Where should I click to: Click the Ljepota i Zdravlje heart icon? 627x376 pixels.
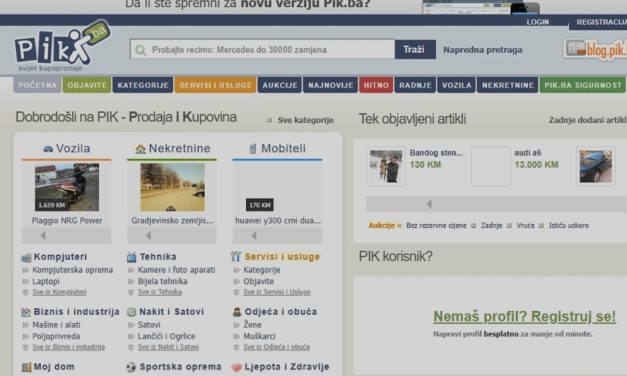(237, 367)
